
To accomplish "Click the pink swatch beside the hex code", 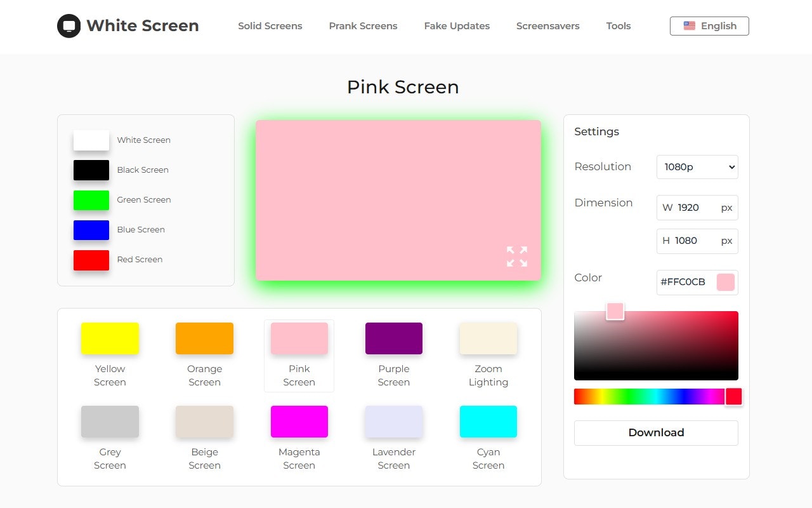I will [726, 283].
